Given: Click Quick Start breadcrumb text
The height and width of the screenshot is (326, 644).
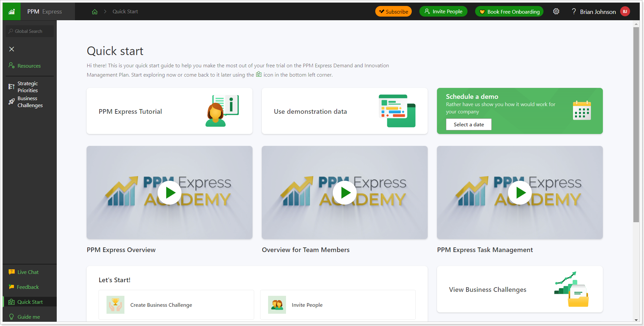Looking at the screenshot, I should tap(125, 12).
